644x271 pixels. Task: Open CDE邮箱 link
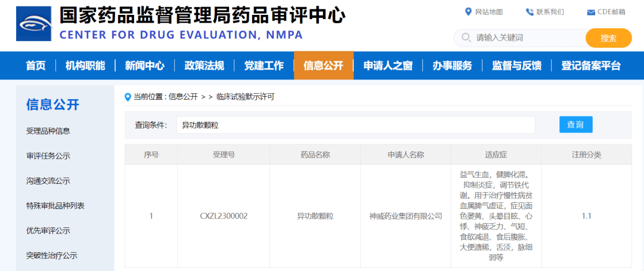click(x=612, y=12)
